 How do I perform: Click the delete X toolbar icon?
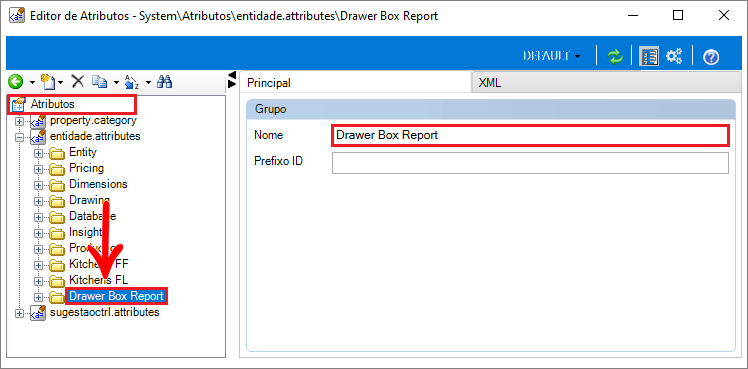tap(77, 82)
